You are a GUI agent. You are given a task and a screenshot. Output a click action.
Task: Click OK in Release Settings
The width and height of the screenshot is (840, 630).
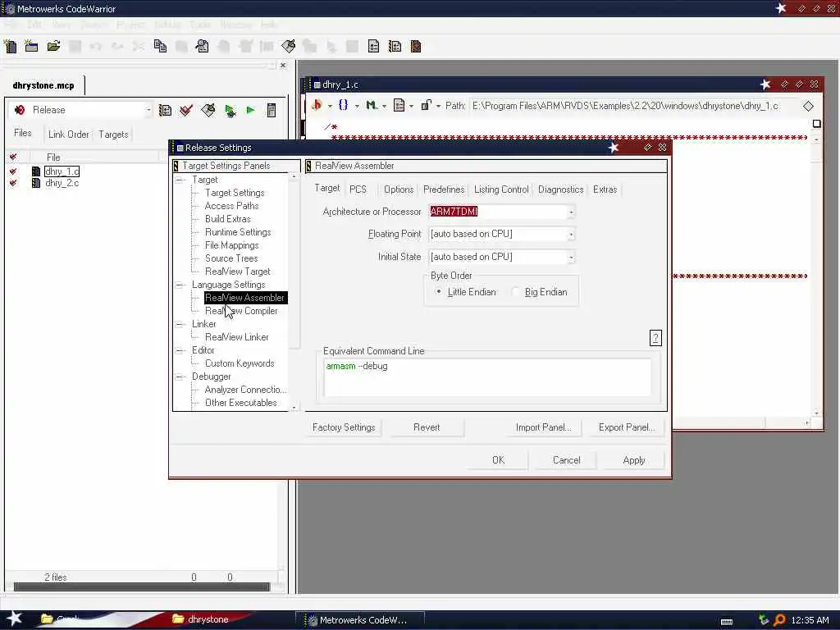[498, 460]
